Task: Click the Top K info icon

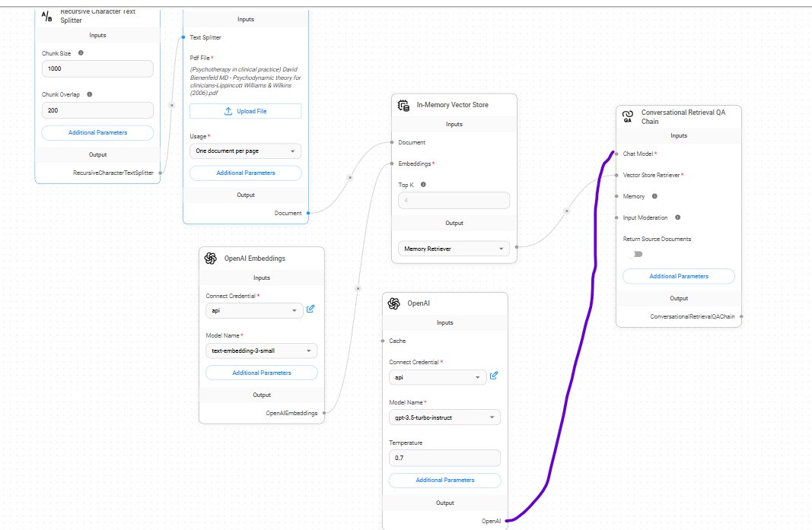Action: pos(423,184)
